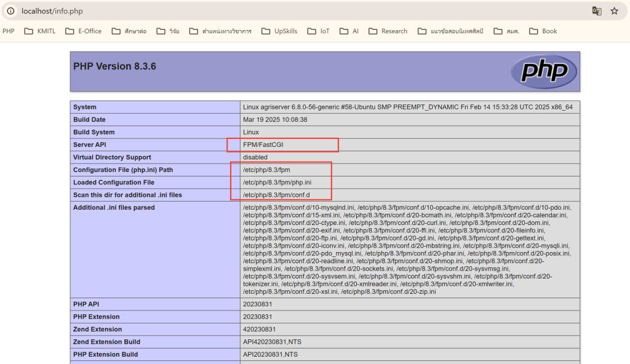Open the Research bookmarks folder
Viewport: 630px width, 364px height.
[x=388, y=31]
